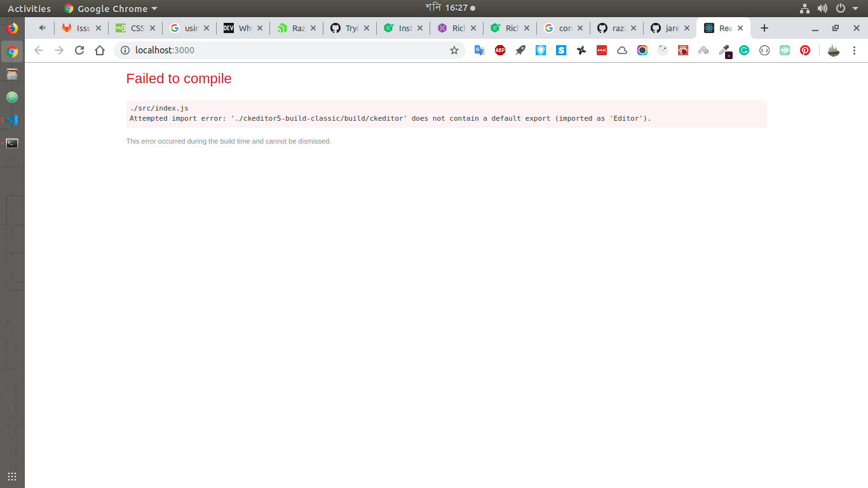Open the Pinterest browser extension
This screenshot has height=488, width=868.
(x=805, y=50)
